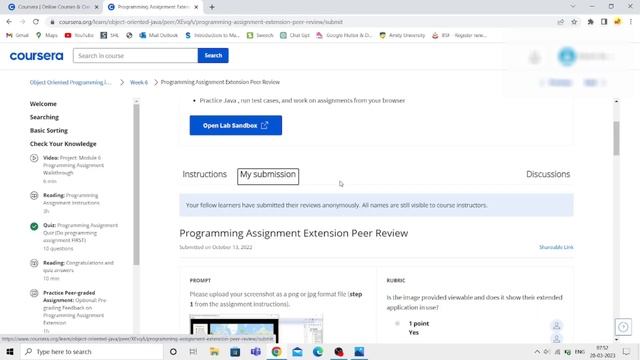Click the main page scrollbar thumb
This screenshot has width=640, height=360.
[616, 138]
